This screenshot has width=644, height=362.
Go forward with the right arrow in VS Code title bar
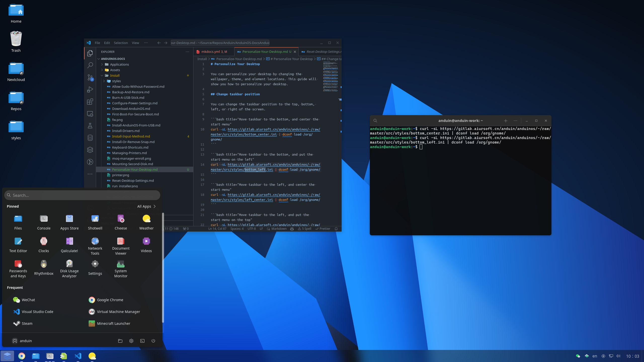tap(166, 43)
